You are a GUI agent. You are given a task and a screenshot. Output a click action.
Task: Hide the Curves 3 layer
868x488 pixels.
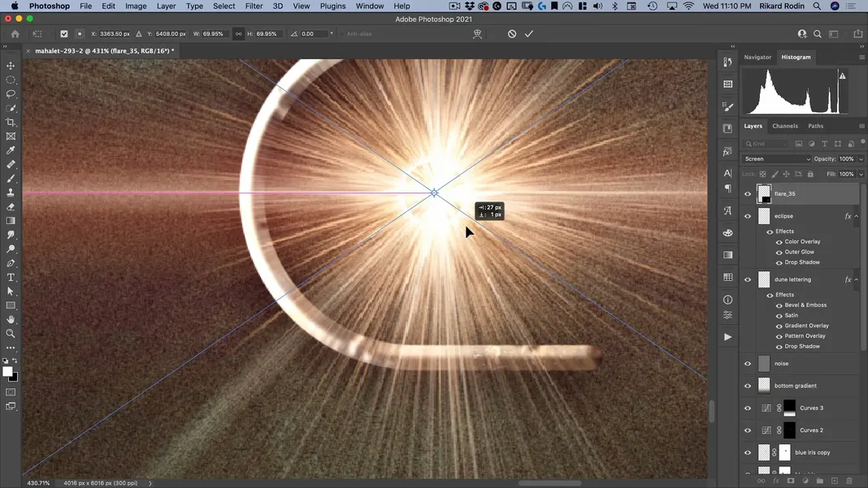click(x=748, y=408)
